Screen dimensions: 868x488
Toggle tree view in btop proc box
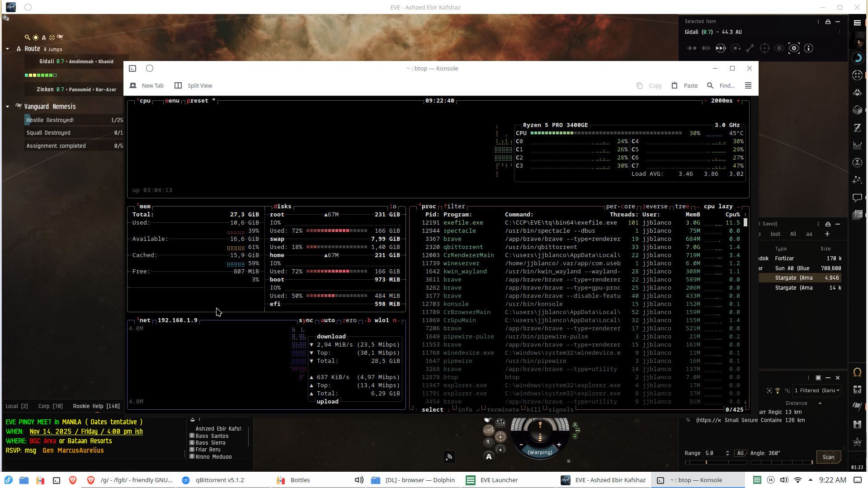[x=682, y=206]
